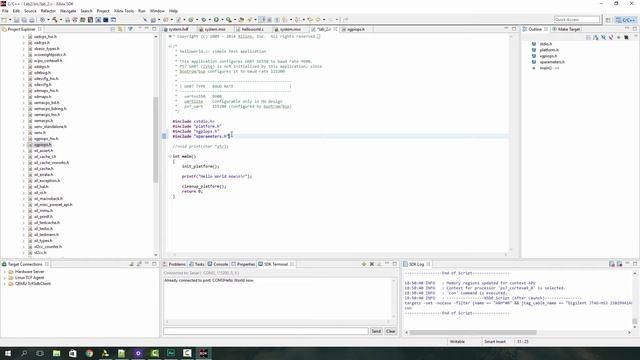Expand Hardware Server in Target Connections
This screenshot has height=360, width=640.
click(4, 272)
